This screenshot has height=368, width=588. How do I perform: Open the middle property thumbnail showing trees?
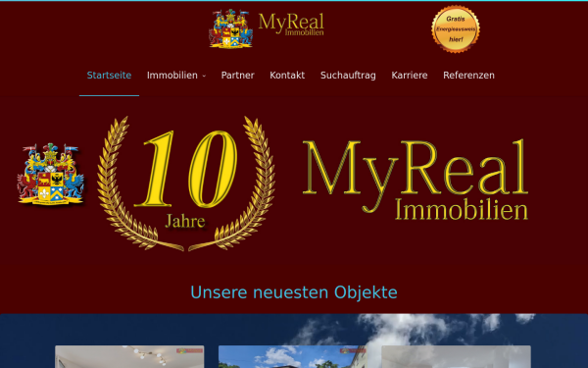coord(293,357)
